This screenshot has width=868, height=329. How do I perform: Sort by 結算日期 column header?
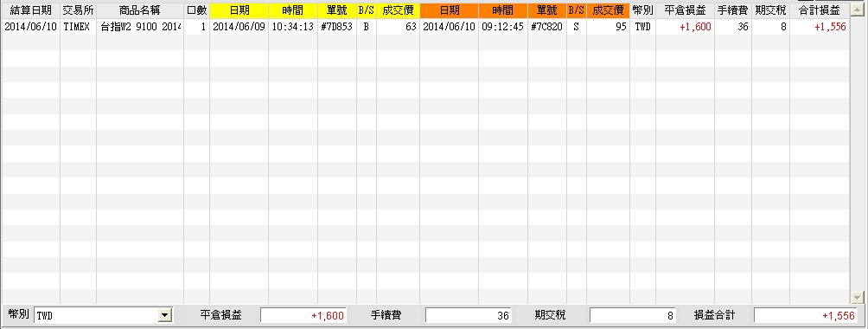[30, 10]
